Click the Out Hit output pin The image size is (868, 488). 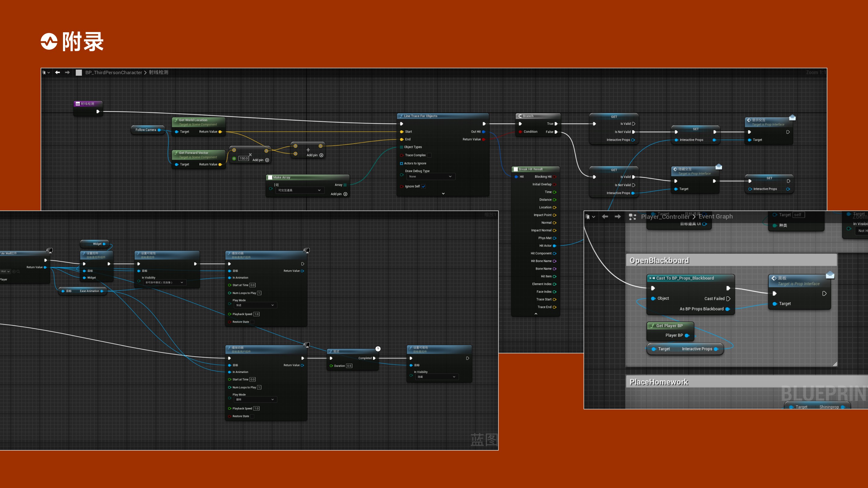[484, 132]
